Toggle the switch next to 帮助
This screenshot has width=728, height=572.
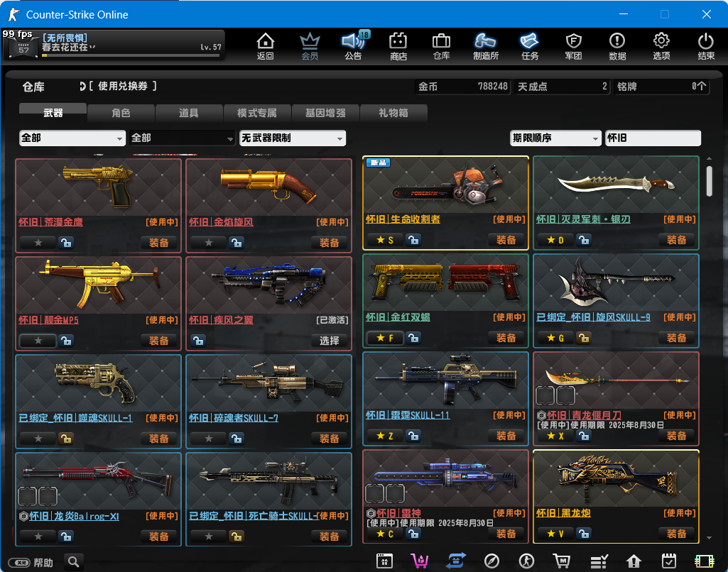19,563
